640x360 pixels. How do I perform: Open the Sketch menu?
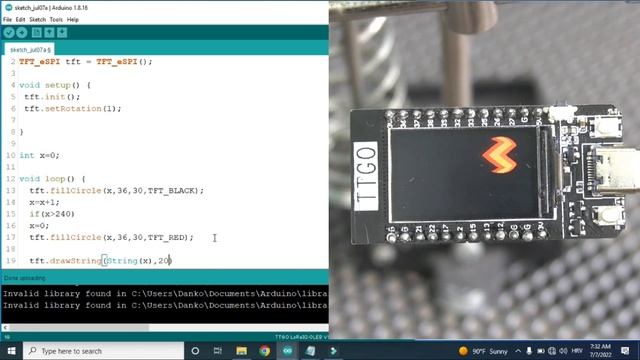point(38,20)
